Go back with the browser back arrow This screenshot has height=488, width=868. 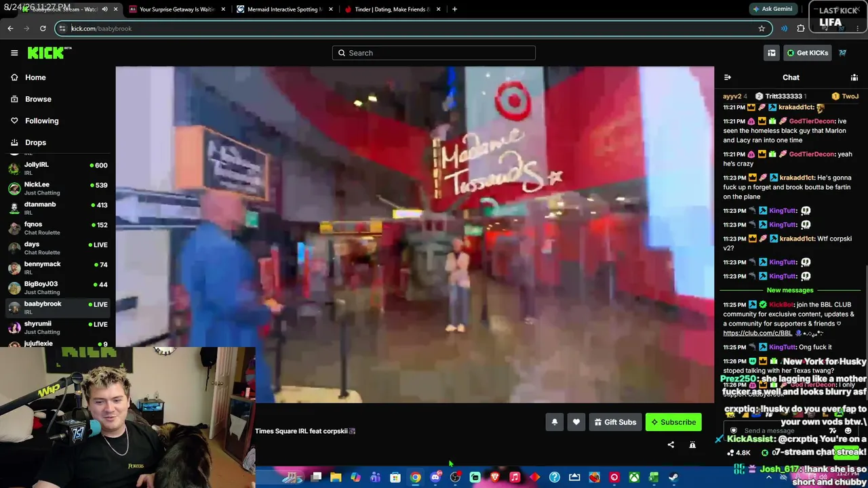pos(10,28)
